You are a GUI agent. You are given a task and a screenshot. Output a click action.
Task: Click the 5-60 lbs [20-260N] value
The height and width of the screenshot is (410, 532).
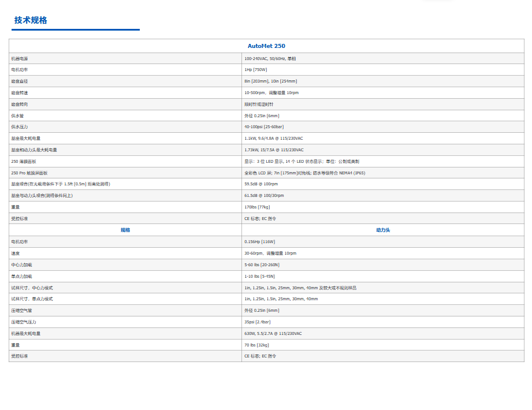point(262,265)
